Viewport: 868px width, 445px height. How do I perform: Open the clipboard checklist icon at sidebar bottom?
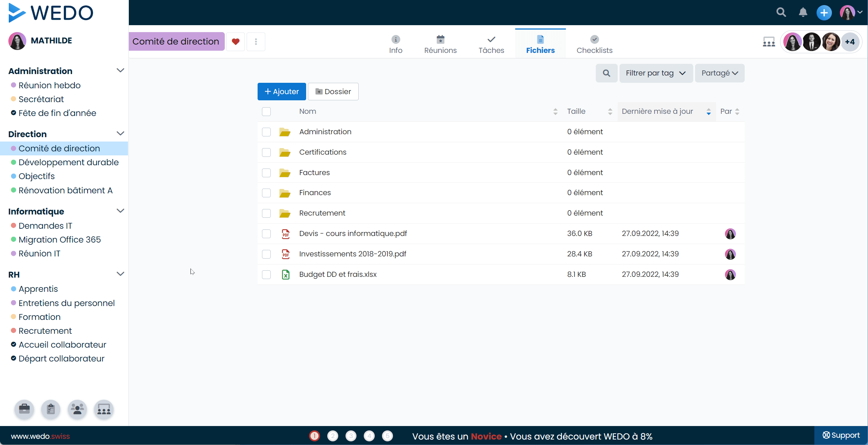(x=51, y=409)
